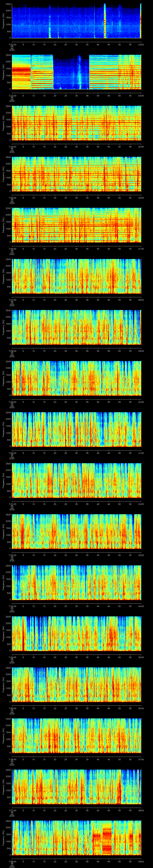
Task: Select the 7:28:00 start time label
Action: 12,351
